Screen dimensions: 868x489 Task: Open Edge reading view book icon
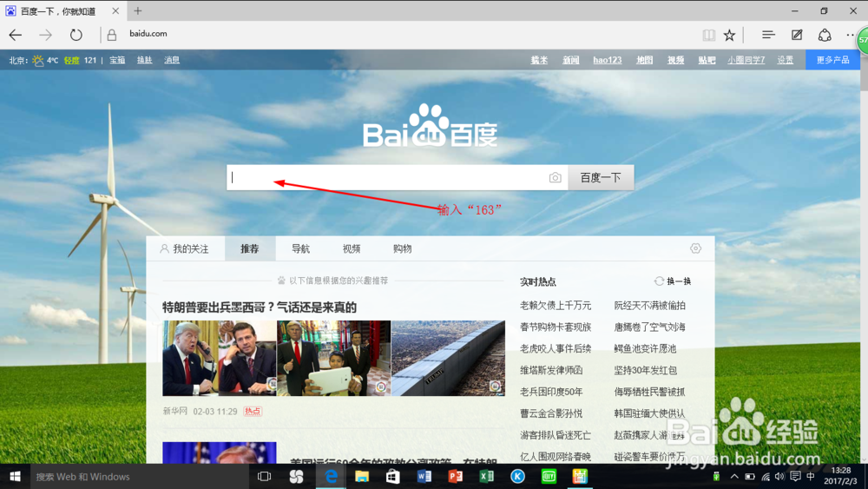click(708, 35)
